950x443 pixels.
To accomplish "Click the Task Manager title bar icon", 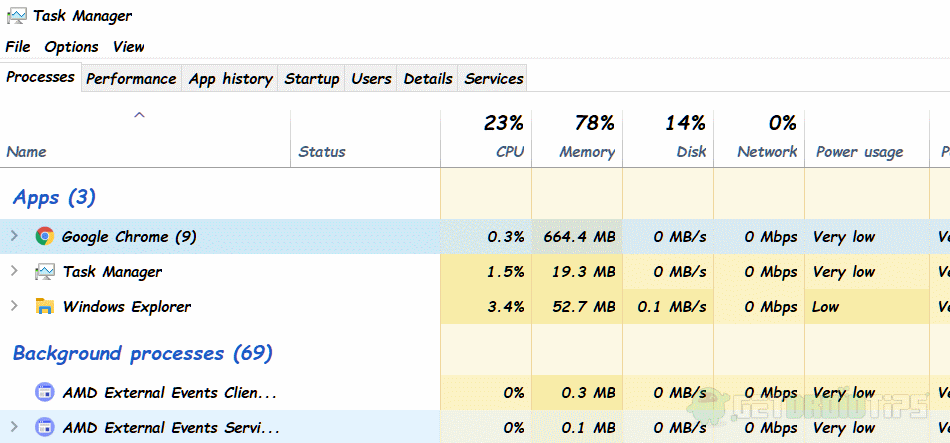I will tap(16, 16).
